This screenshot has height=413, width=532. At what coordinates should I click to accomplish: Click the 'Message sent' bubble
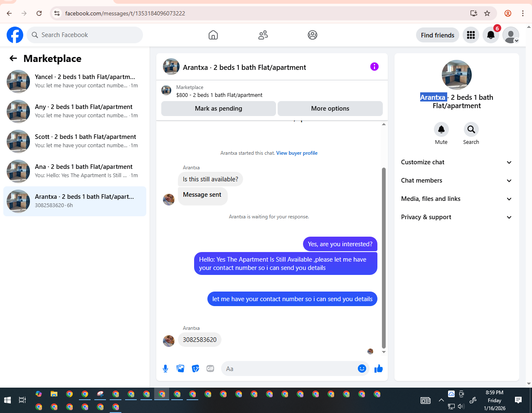(202, 195)
